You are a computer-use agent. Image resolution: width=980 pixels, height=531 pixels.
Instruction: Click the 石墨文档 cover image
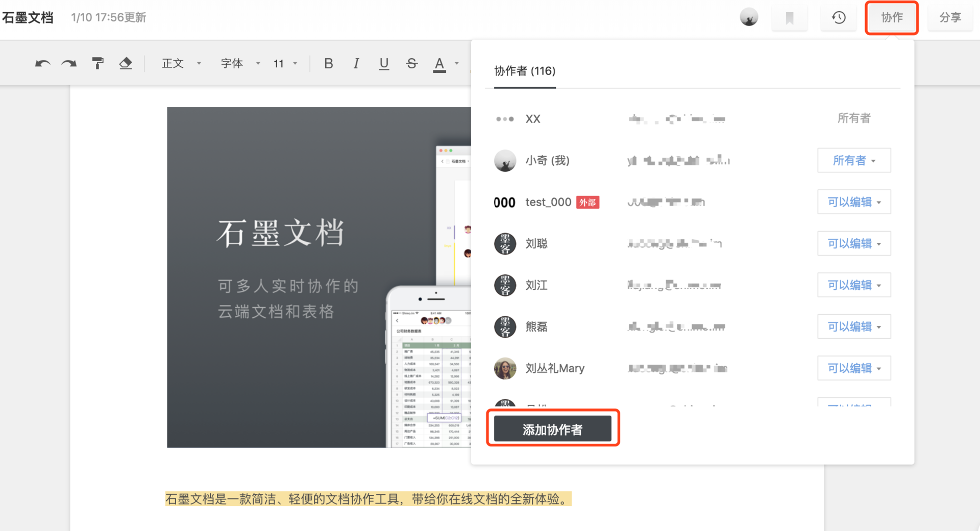(x=319, y=277)
